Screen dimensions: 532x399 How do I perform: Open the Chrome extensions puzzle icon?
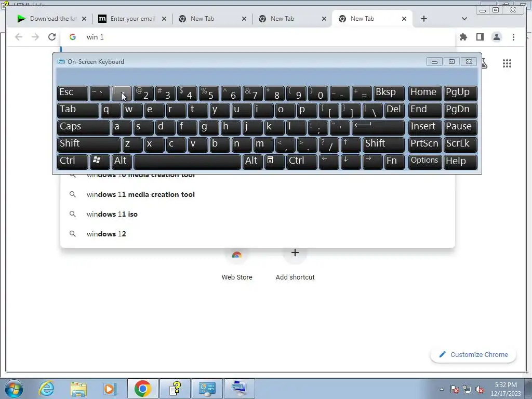[x=463, y=37]
